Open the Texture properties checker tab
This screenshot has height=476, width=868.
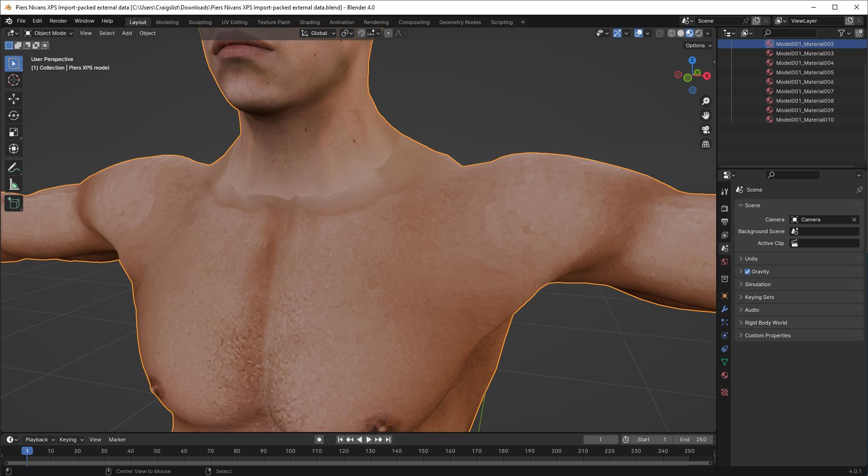tap(725, 392)
